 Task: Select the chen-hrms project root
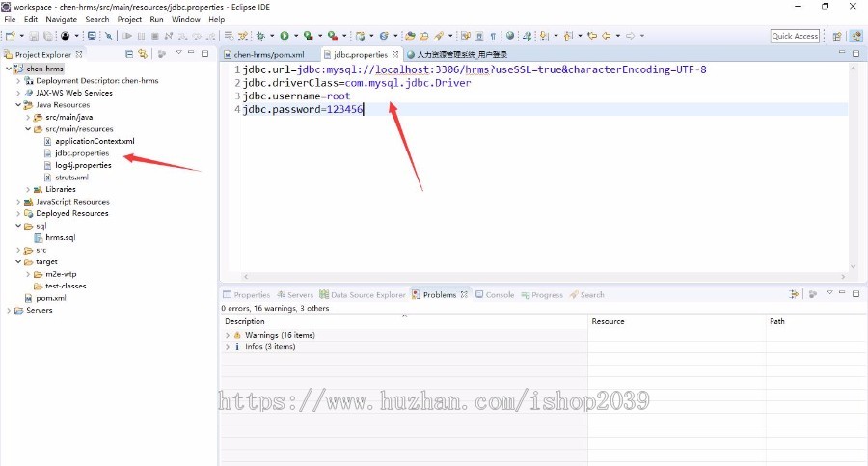pos(44,69)
